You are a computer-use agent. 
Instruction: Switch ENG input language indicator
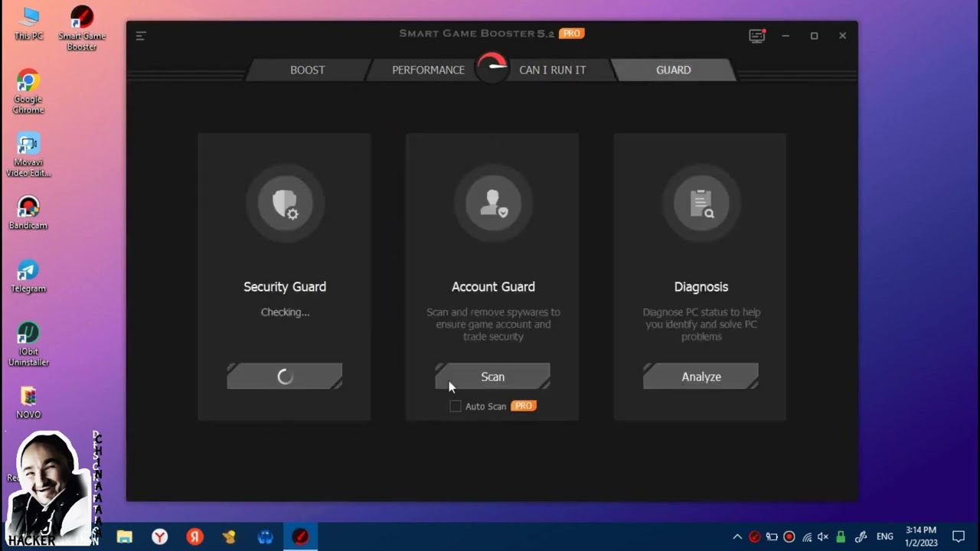pyautogui.click(x=885, y=536)
